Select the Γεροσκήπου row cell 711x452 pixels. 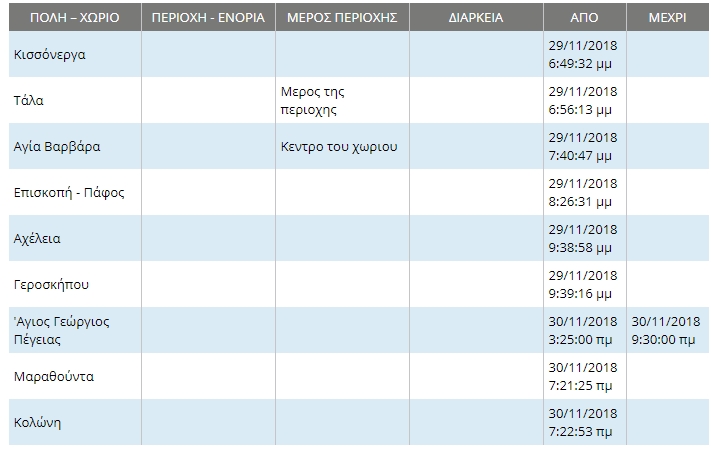(75, 284)
